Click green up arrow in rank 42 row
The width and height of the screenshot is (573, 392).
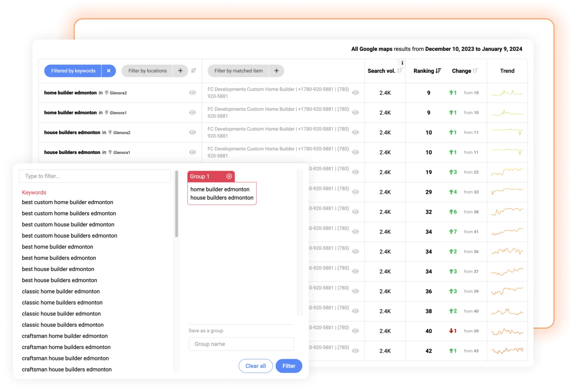coord(451,351)
